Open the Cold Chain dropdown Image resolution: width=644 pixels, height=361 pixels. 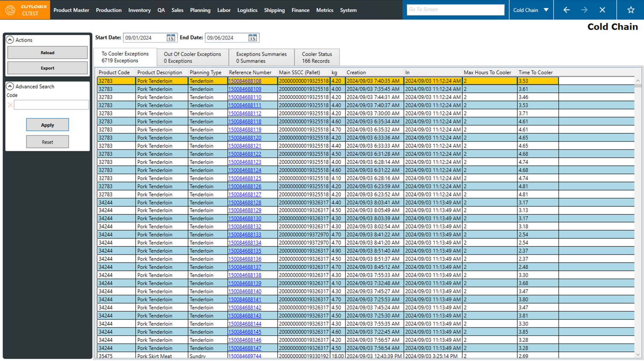tap(546, 10)
